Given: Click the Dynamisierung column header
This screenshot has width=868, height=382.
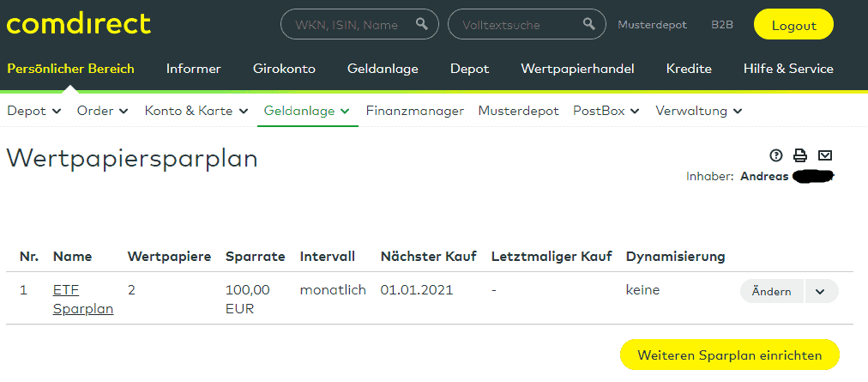Looking at the screenshot, I should 675,257.
